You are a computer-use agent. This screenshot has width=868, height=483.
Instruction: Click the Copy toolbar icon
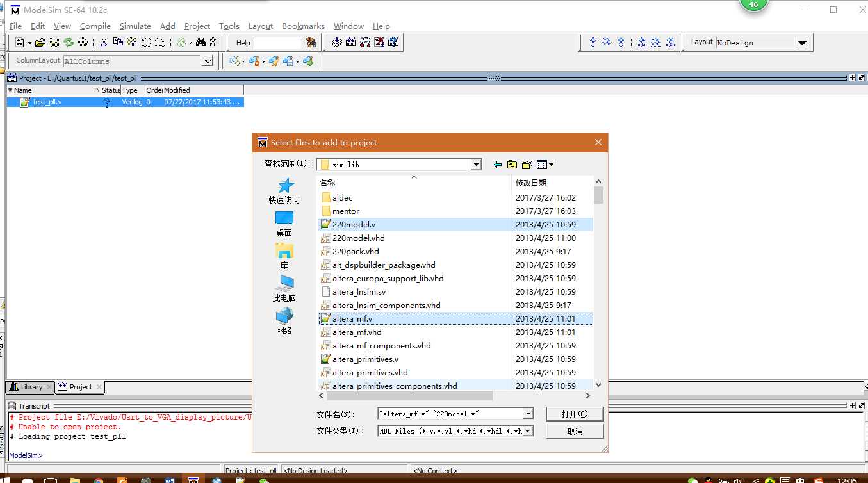pyautogui.click(x=118, y=43)
